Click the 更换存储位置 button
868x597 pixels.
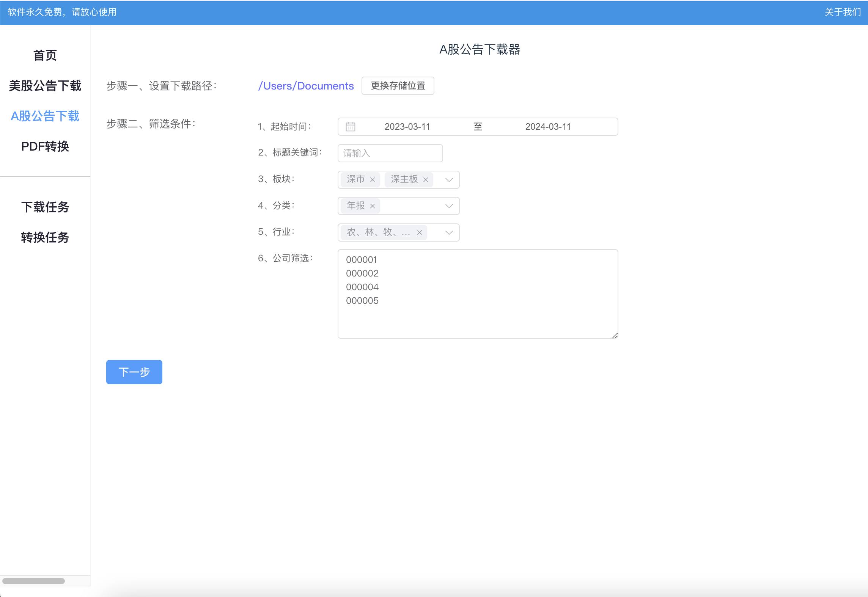pos(398,86)
